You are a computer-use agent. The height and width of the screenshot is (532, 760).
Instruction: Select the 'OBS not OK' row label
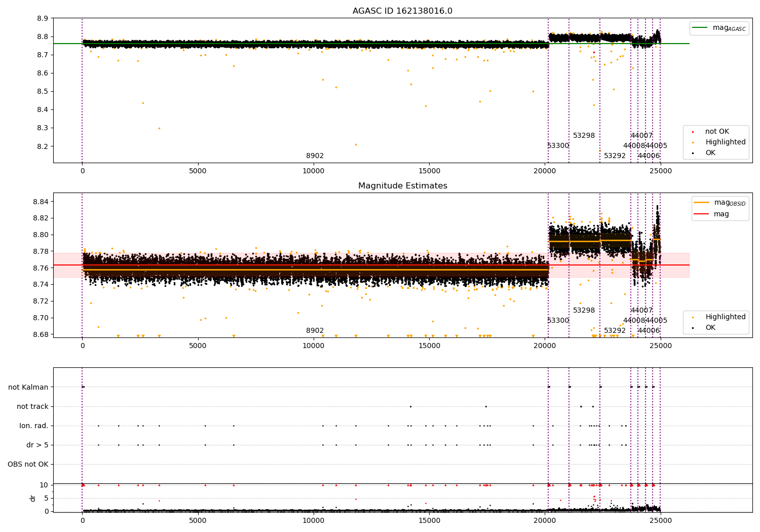coord(28,465)
